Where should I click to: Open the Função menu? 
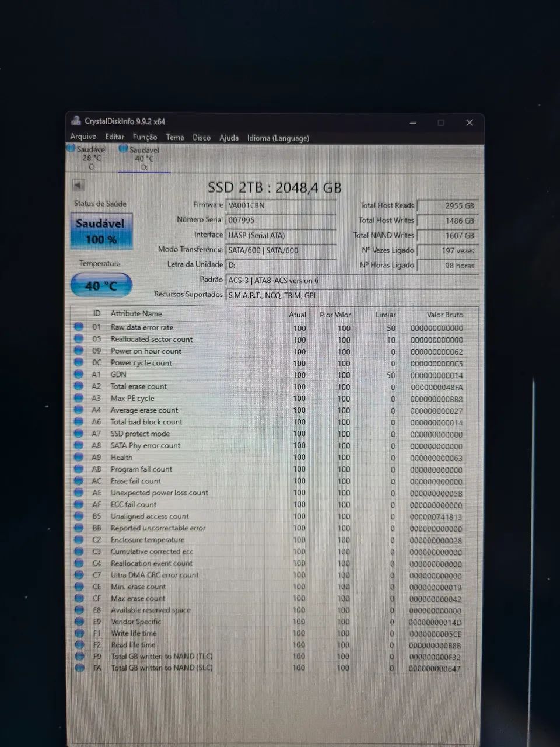[145, 137]
